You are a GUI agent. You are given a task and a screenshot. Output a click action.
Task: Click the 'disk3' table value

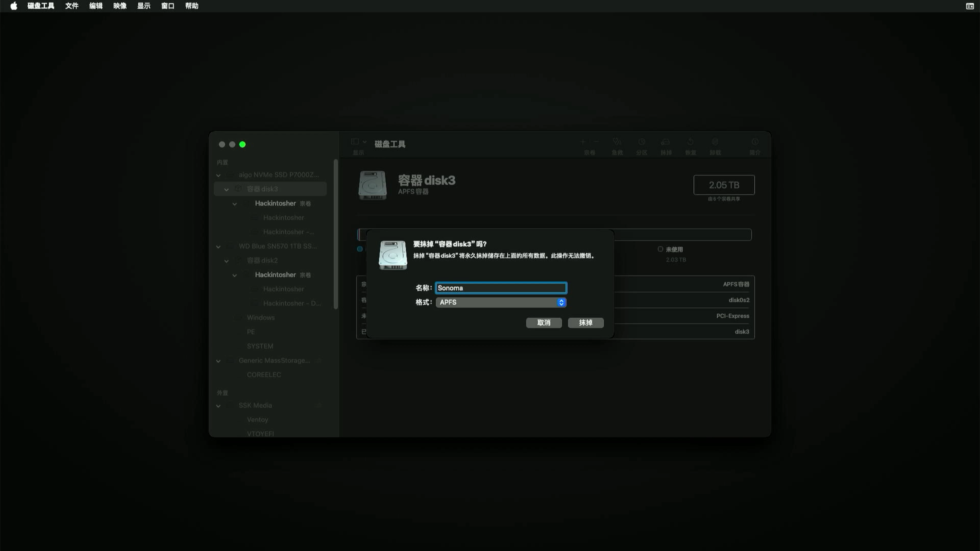(742, 332)
